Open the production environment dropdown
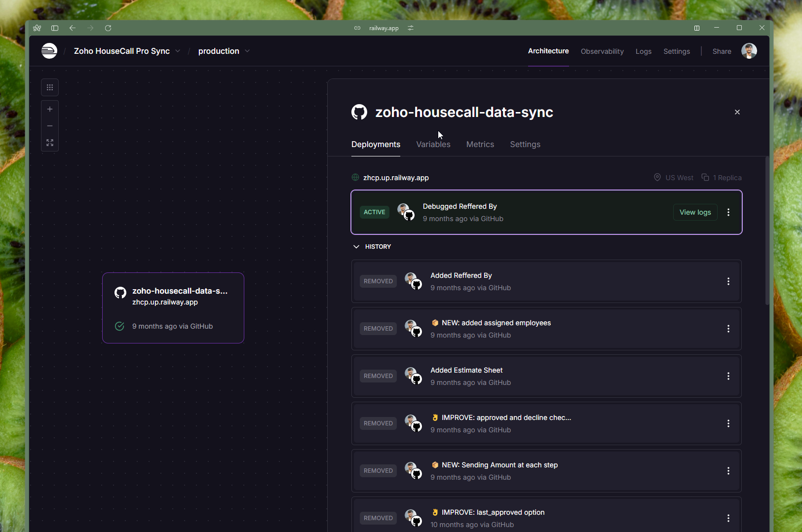This screenshot has width=802, height=532. (x=224, y=51)
